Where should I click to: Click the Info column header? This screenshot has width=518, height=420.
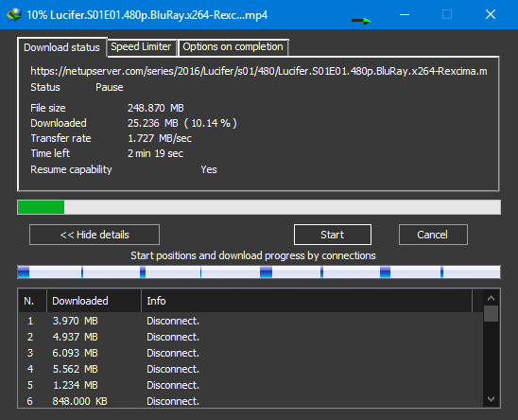pyautogui.click(x=307, y=301)
